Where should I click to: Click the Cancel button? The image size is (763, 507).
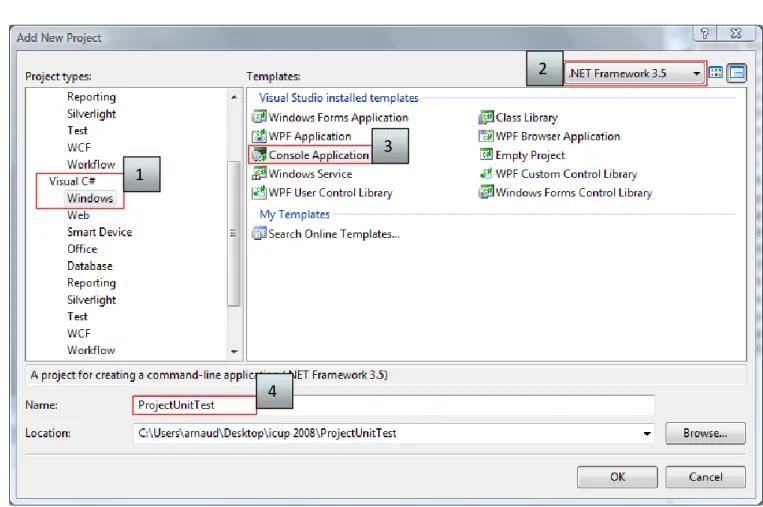point(705,477)
